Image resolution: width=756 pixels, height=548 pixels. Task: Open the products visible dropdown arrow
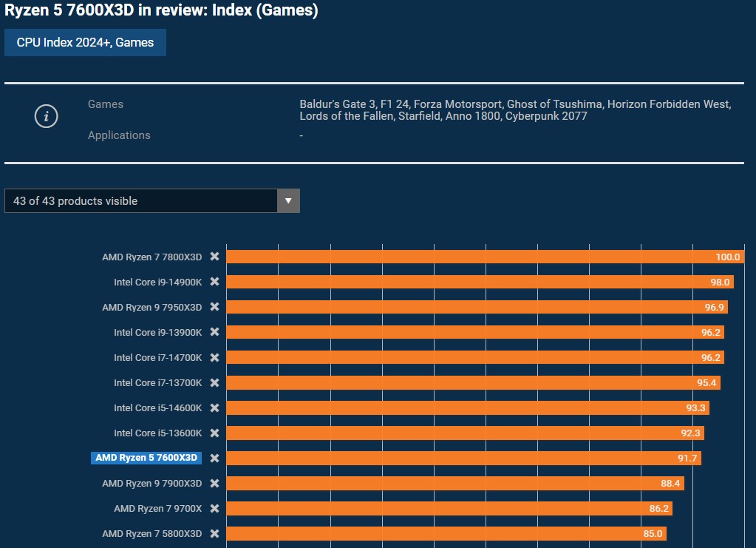click(x=288, y=200)
